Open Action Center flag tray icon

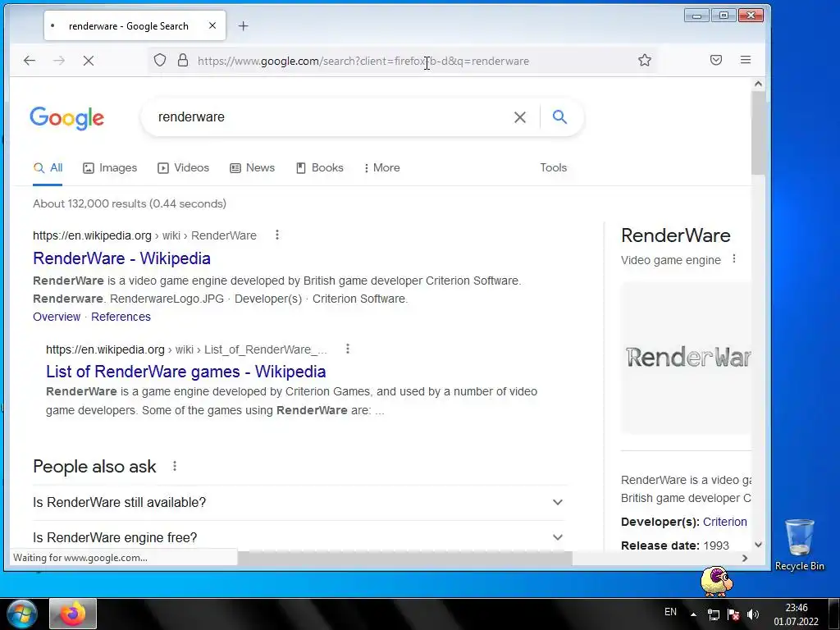(x=733, y=614)
